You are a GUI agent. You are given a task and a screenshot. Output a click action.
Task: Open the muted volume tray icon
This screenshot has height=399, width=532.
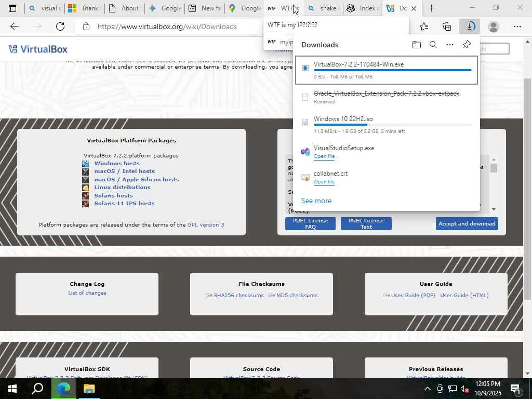tap(464, 389)
